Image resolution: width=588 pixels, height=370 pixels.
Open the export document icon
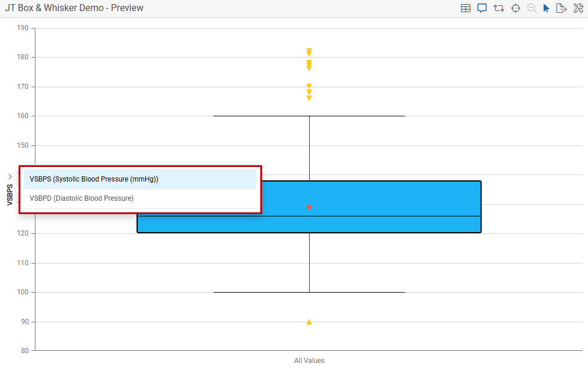pyautogui.click(x=561, y=8)
